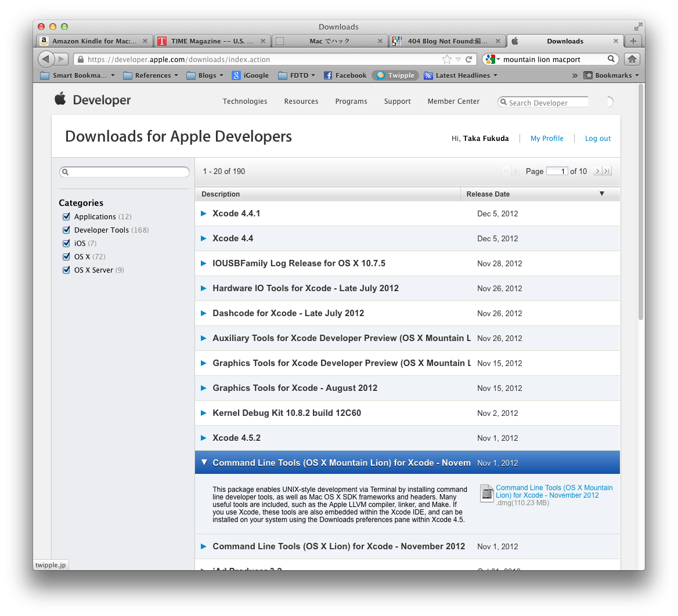Go to first page of downloads list
Image resolution: width=678 pixels, height=616 pixels.
point(506,171)
